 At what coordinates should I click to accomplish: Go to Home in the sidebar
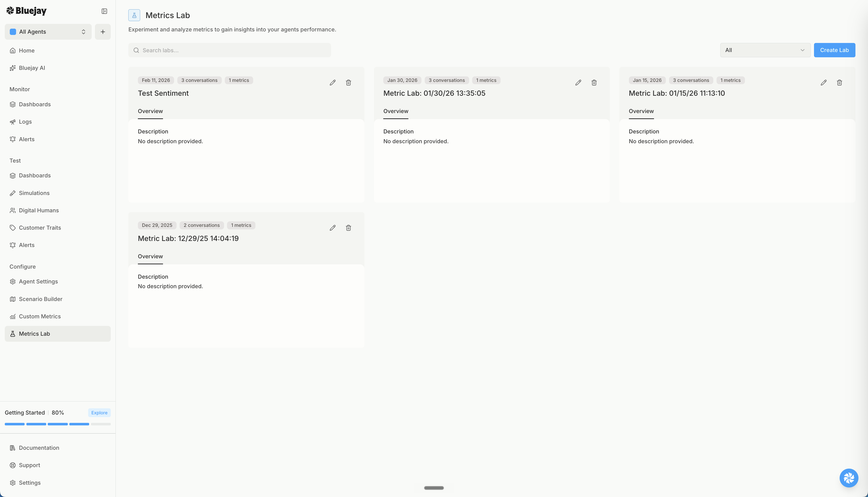pyautogui.click(x=58, y=51)
